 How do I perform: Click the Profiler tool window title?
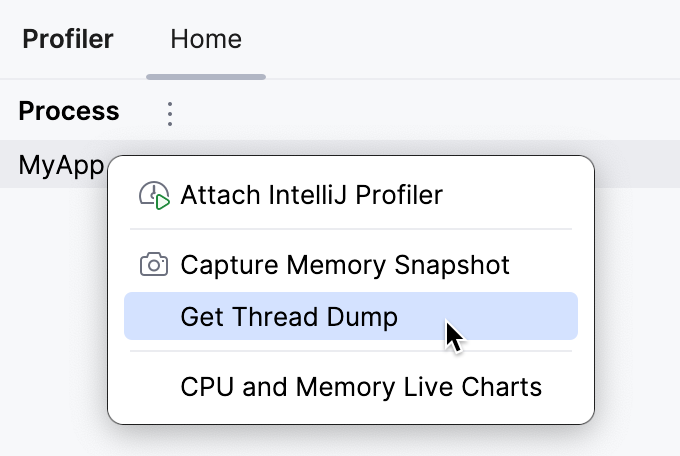(x=68, y=40)
